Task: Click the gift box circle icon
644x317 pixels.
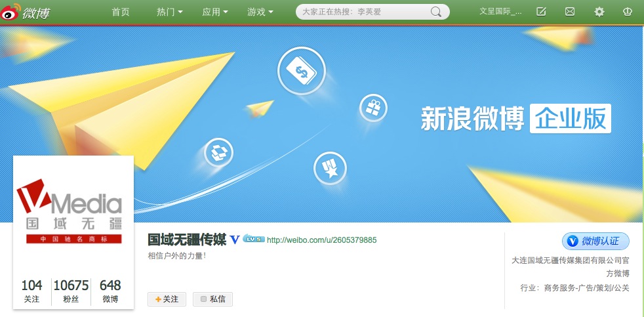Action: click(373, 108)
